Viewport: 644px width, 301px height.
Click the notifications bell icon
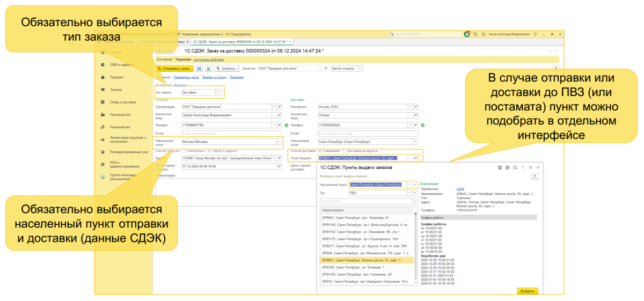pos(467,34)
